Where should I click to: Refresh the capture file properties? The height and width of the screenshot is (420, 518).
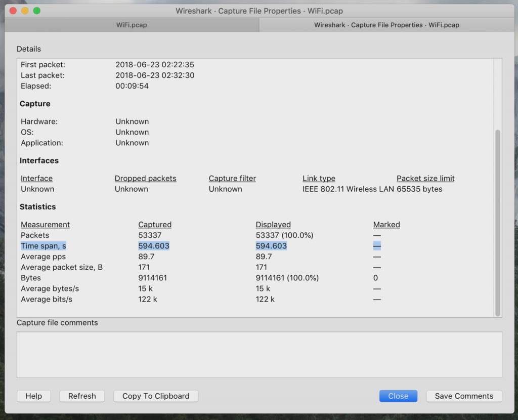[82, 396]
